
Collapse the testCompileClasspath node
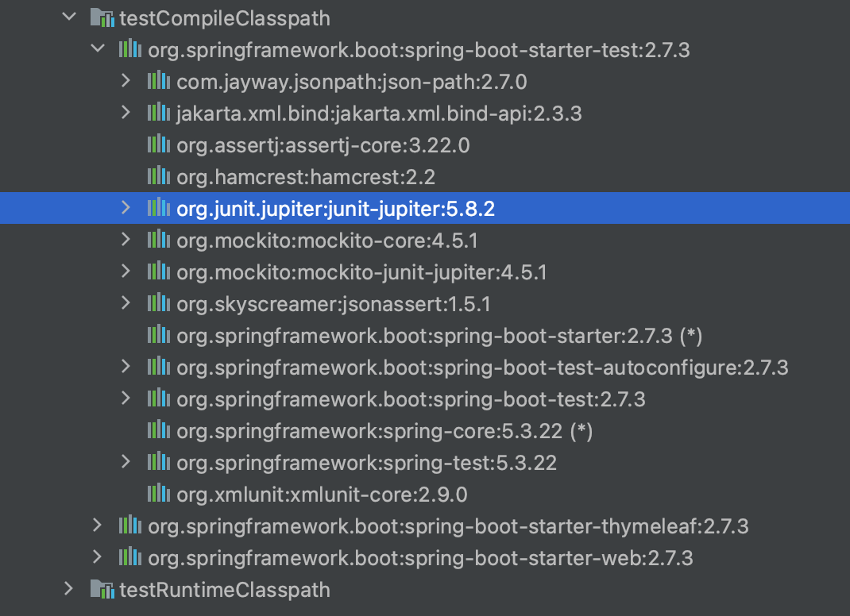click(69, 17)
